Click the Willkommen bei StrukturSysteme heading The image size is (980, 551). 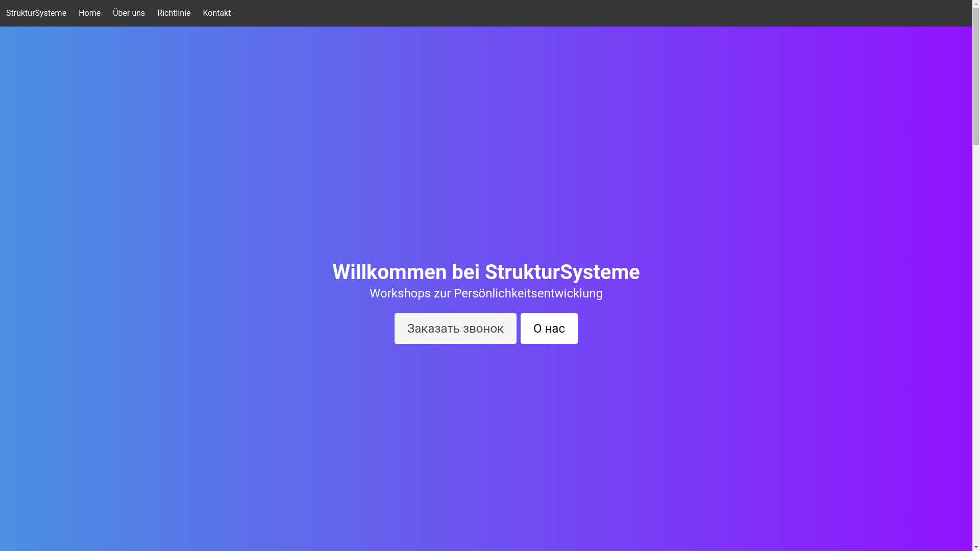click(486, 272)
